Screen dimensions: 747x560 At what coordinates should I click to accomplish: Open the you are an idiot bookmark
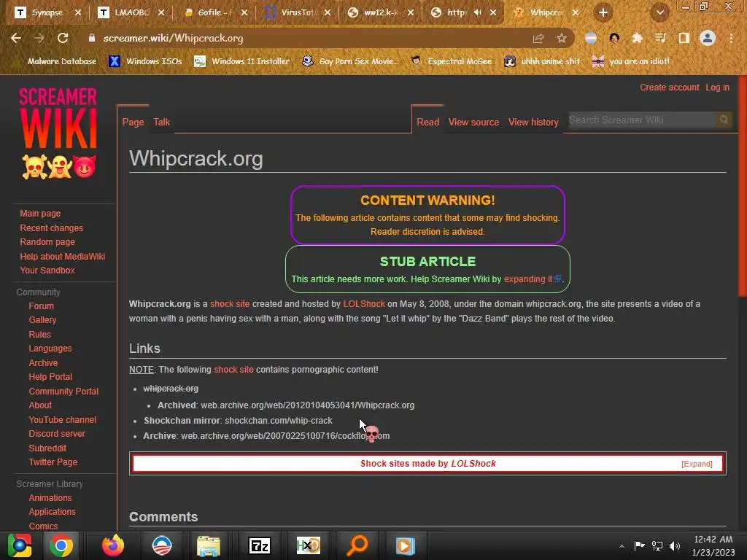coord(631,61)
